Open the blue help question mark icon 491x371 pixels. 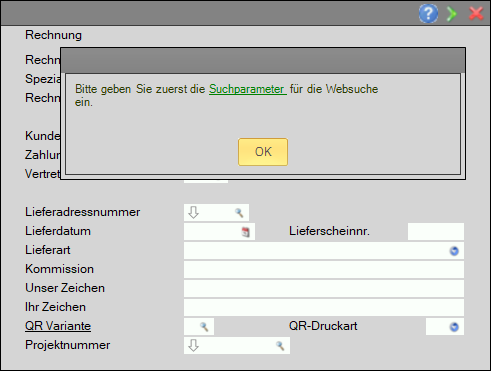[428, 13]
